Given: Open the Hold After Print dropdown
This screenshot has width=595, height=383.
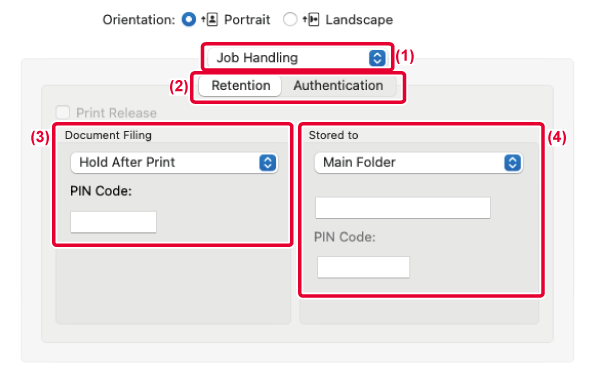Looking at the screenshot, I should pyautogui.click(x=174, y=162).
